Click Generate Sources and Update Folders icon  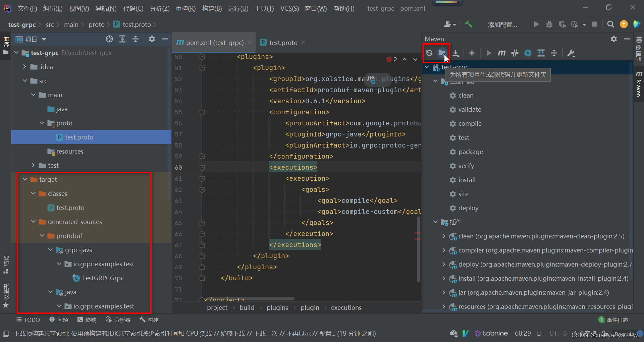pyautogui.click(x=442, y=53)
